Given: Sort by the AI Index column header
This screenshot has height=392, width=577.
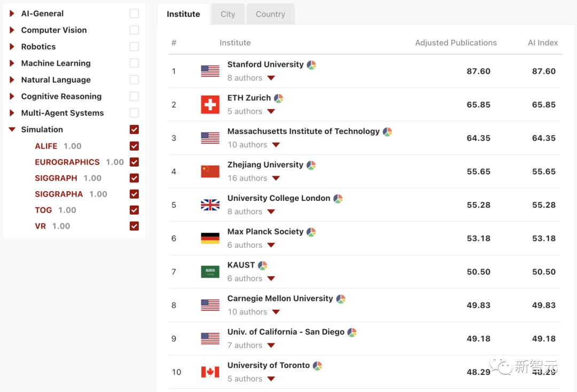Looking at the screenshot, I should tap(543, 43).
